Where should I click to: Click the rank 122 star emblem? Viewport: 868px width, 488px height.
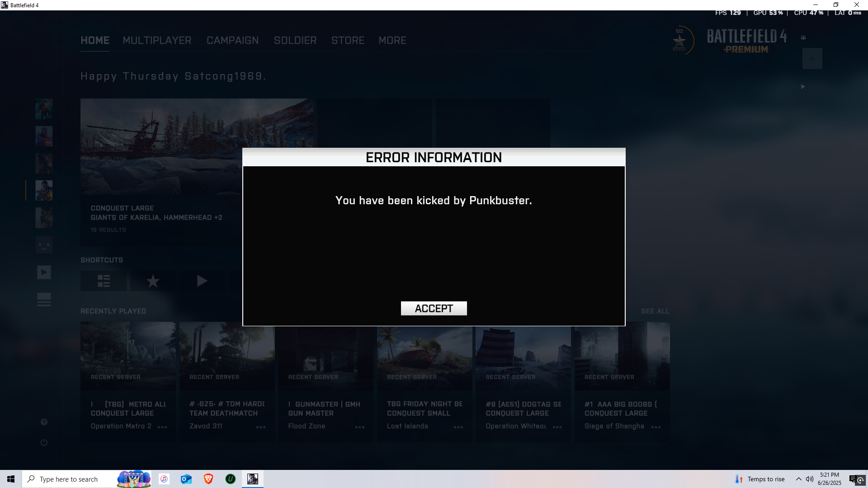tap(679, 41)
